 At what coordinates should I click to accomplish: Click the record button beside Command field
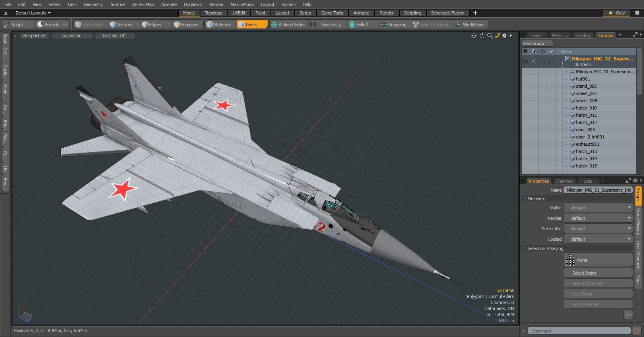[637, 331]
